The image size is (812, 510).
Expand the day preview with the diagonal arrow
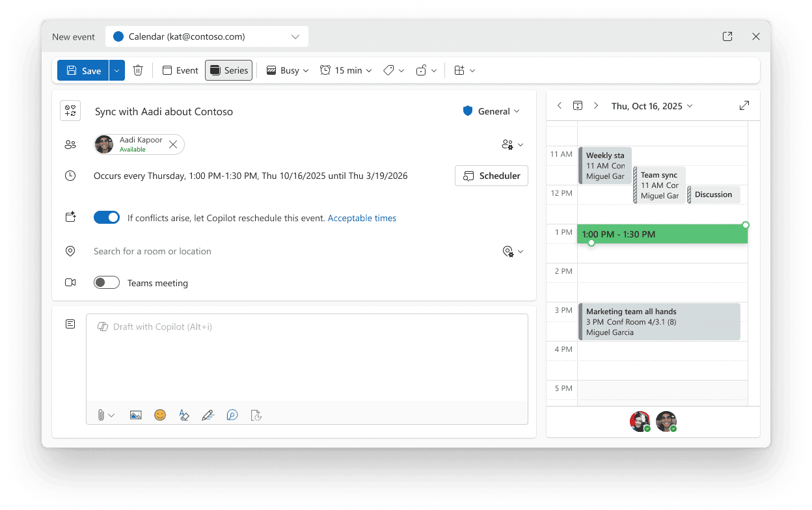click(x=744, y=105)
